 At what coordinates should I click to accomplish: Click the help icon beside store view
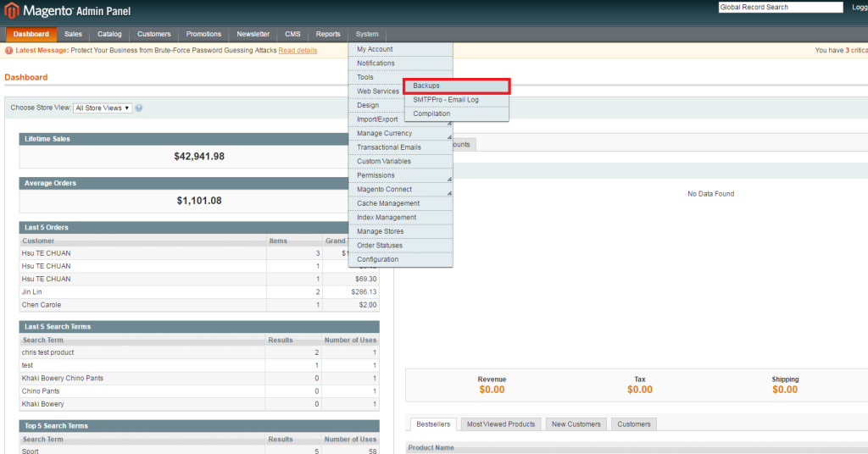(x=138, y=108)
